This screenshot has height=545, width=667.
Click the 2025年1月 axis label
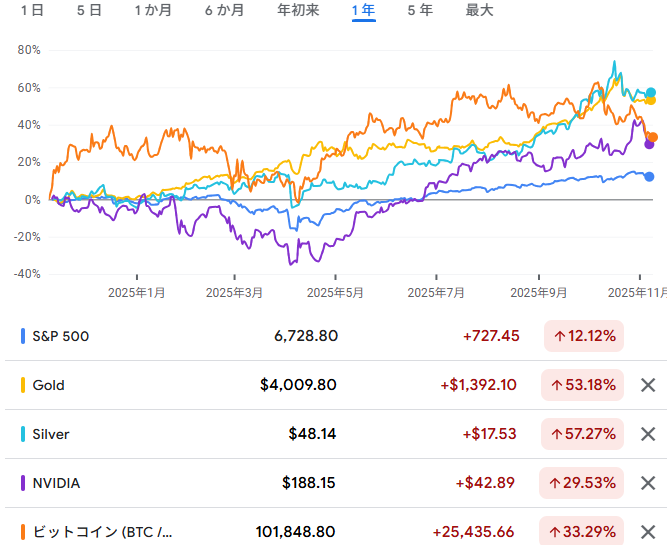(x=137, y=293)
